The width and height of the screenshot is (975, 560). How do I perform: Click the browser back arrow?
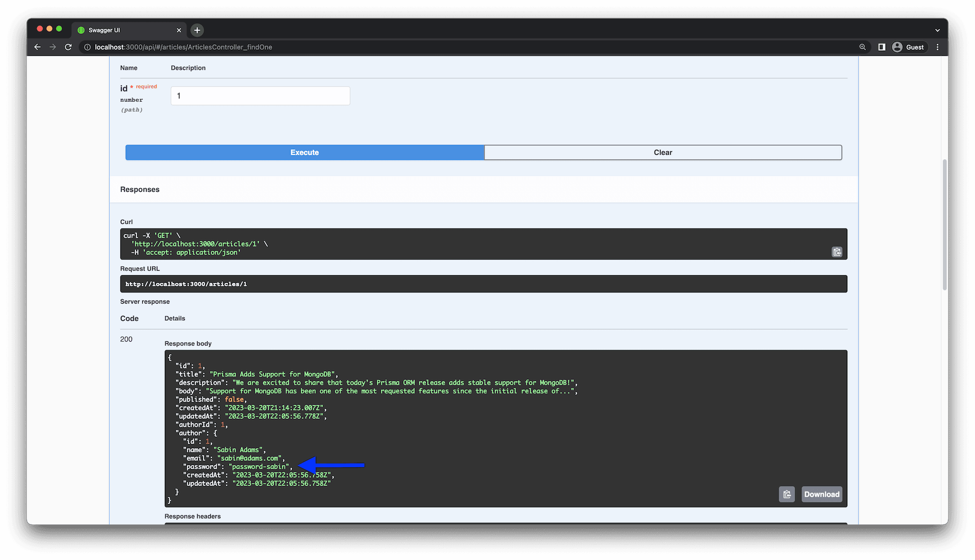tap(38, 47)
